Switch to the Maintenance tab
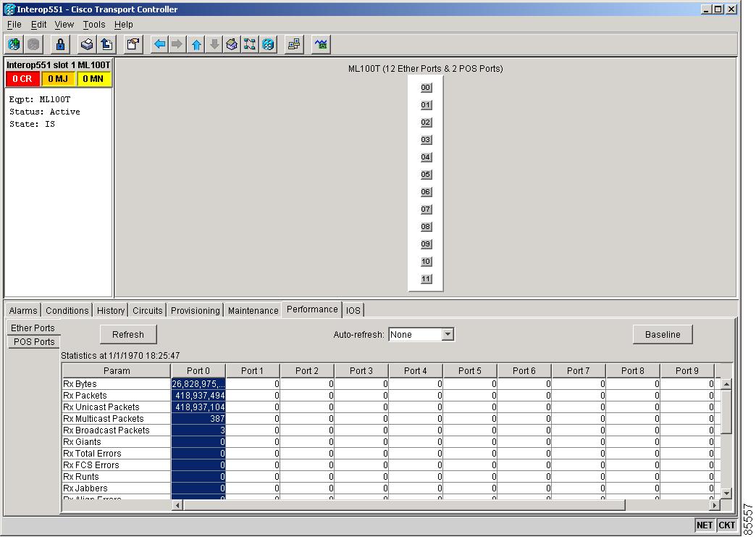756x537 pixels. point(253,310)
